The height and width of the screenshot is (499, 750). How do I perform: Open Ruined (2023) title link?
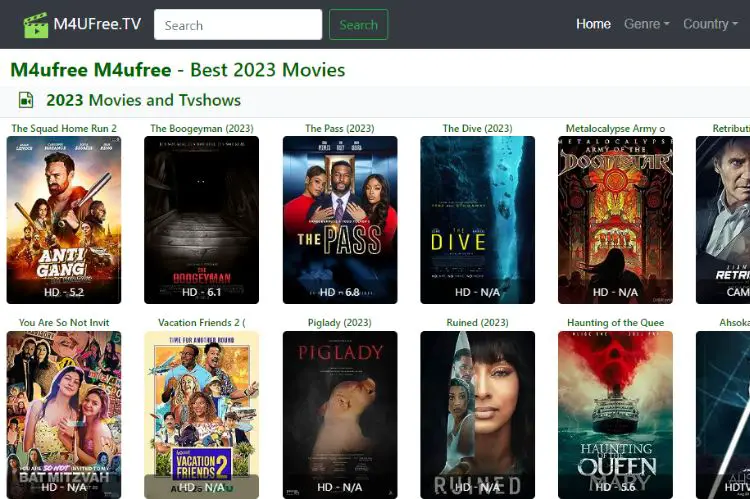[477, 322]
